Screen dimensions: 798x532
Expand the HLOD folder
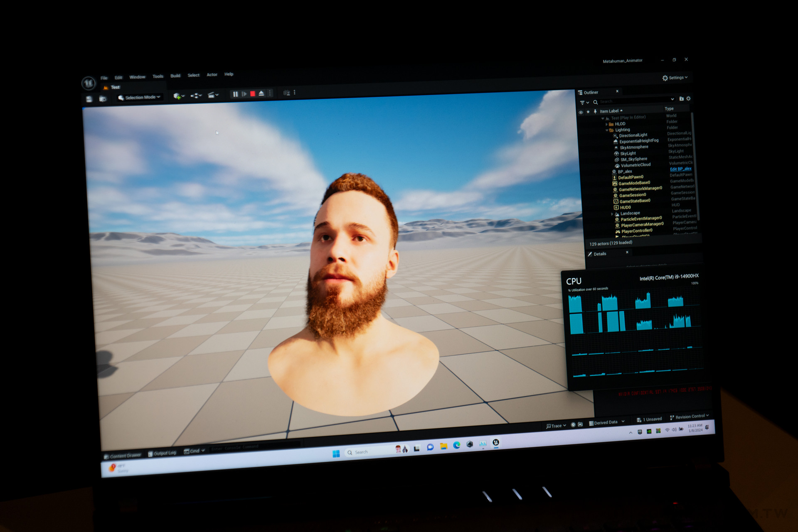[607, 124]
